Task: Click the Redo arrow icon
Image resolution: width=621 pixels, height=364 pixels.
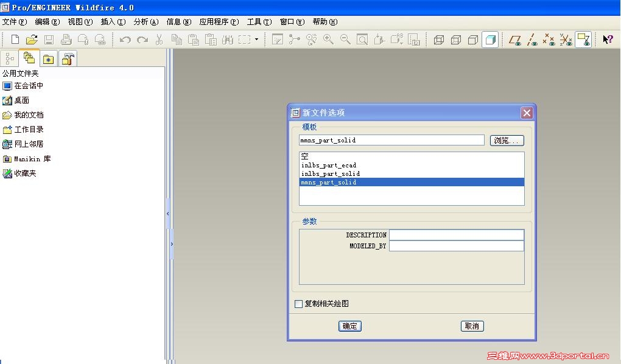Action: click(142, 40)
